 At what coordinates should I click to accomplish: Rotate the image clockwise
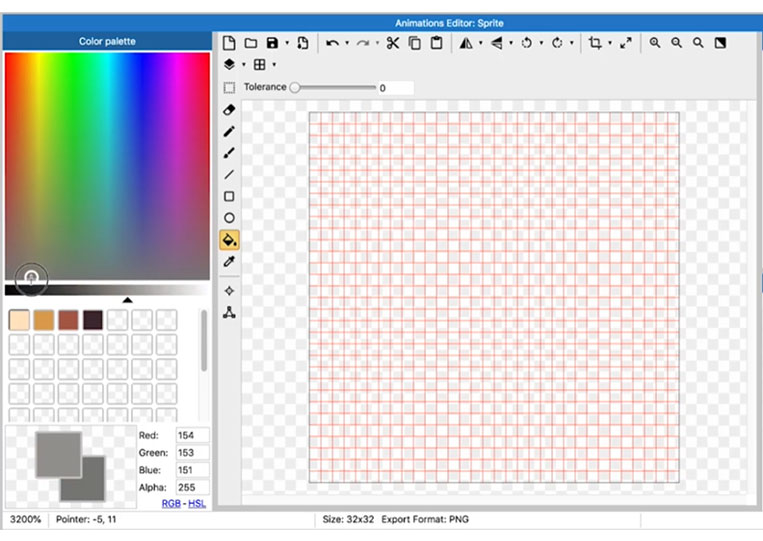(557, 43)
